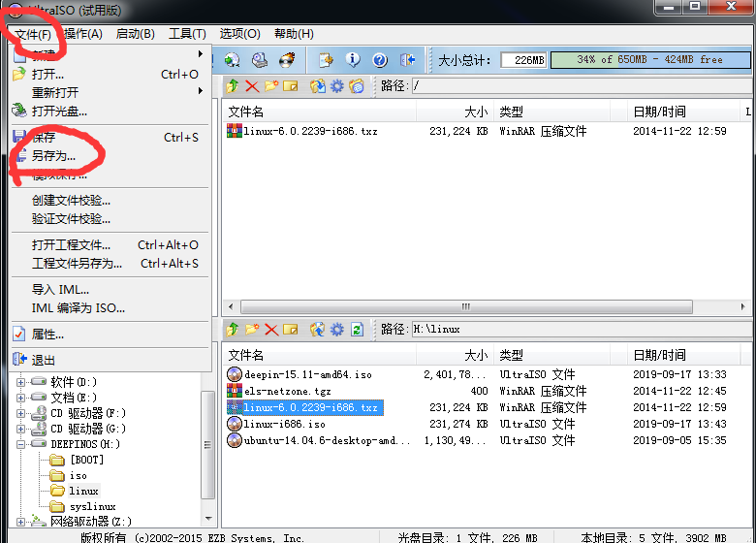The image size is (756, 543).
Task: Click the 226MB total size field
Action: pyautogui.click(x=524, y=60)
